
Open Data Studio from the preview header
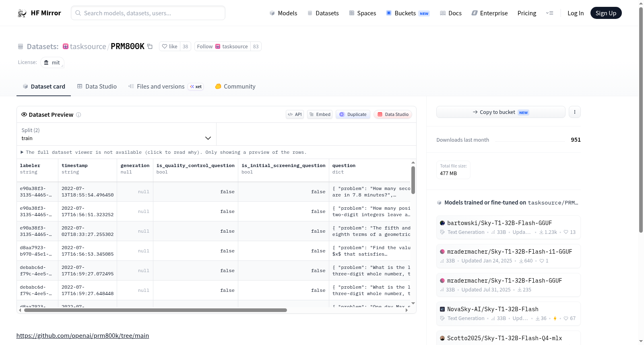[393, 114]
